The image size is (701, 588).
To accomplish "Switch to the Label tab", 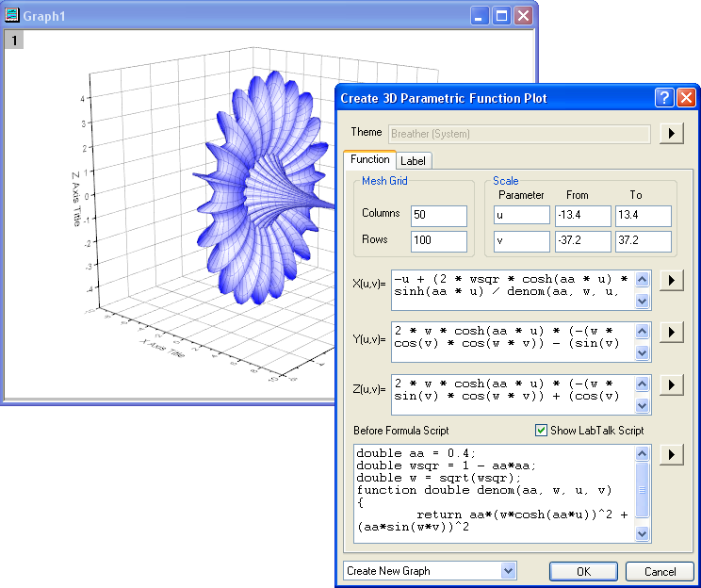I will (x=413, y=161).
